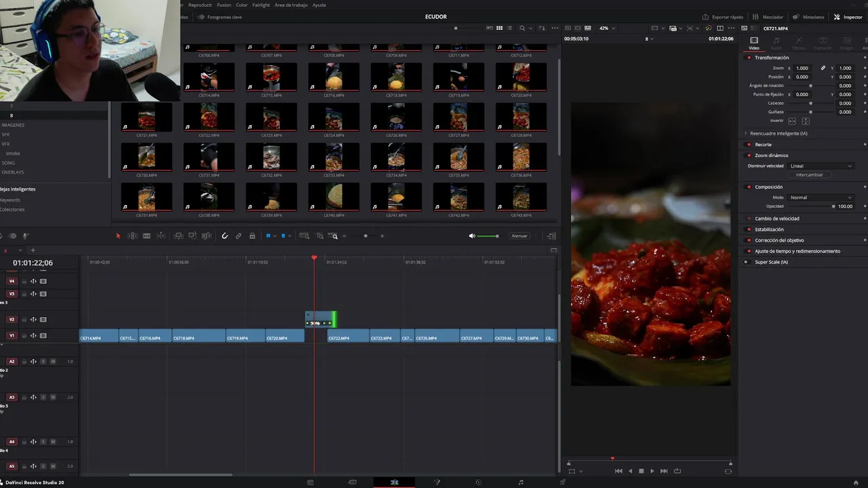
Task: Solo audio track A2
Action: (x=43, y=362)
